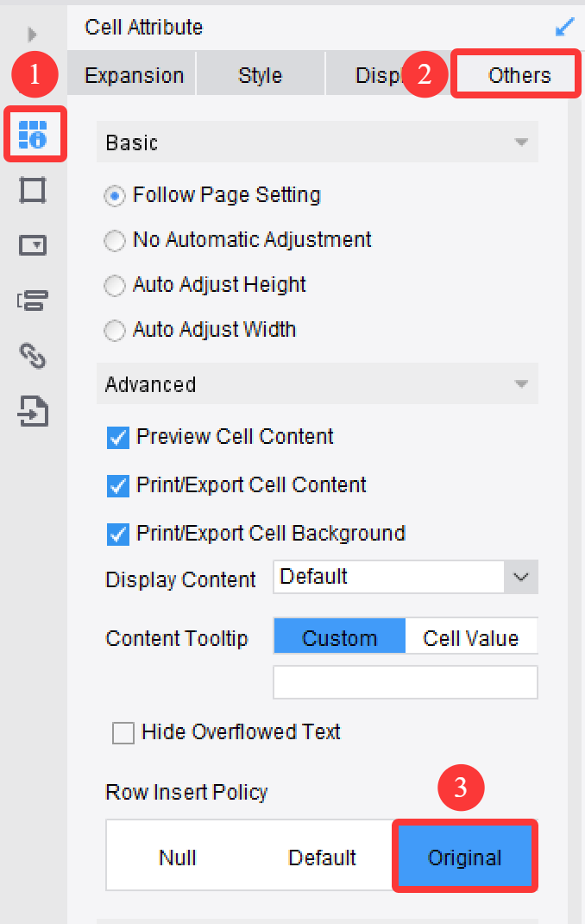This screenshot has height=924, width=585.
Task: Open the Expansion tab
Action: [132, 75]
